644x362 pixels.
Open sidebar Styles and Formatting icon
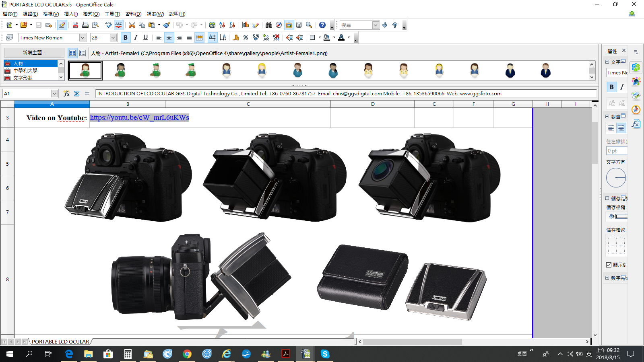pos(636,81)
